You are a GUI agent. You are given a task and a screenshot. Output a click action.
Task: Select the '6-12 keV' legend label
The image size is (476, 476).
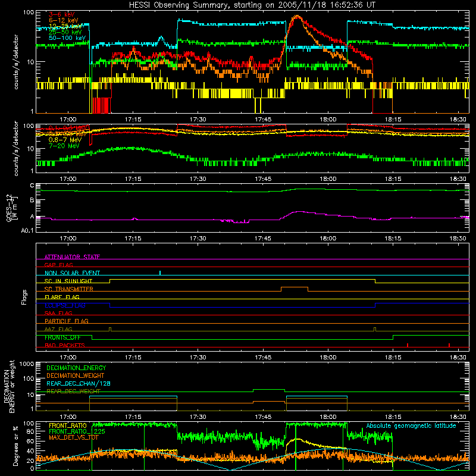click(x=64, y=20)
